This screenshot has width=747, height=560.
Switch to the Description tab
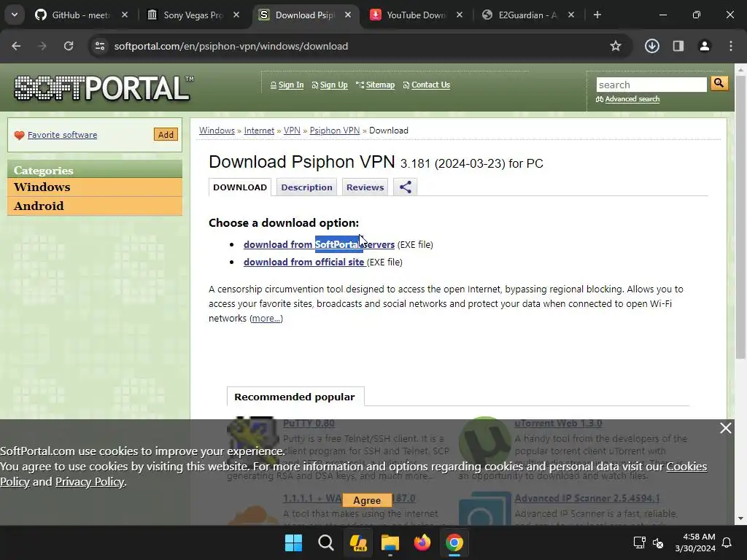coord(307,187)
